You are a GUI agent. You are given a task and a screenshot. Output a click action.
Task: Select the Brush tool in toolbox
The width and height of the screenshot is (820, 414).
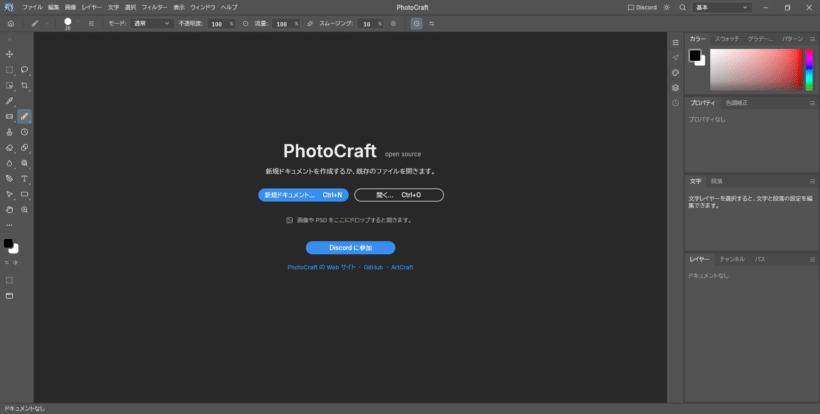tap(25, 117)
